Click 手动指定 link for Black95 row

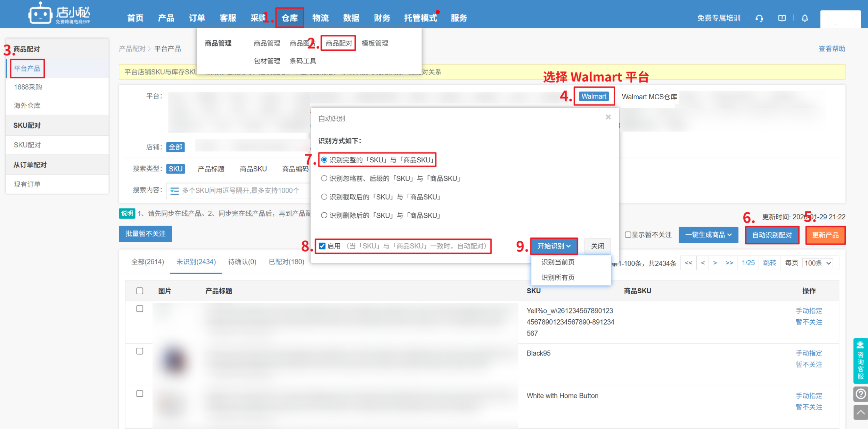pos(809,353)
